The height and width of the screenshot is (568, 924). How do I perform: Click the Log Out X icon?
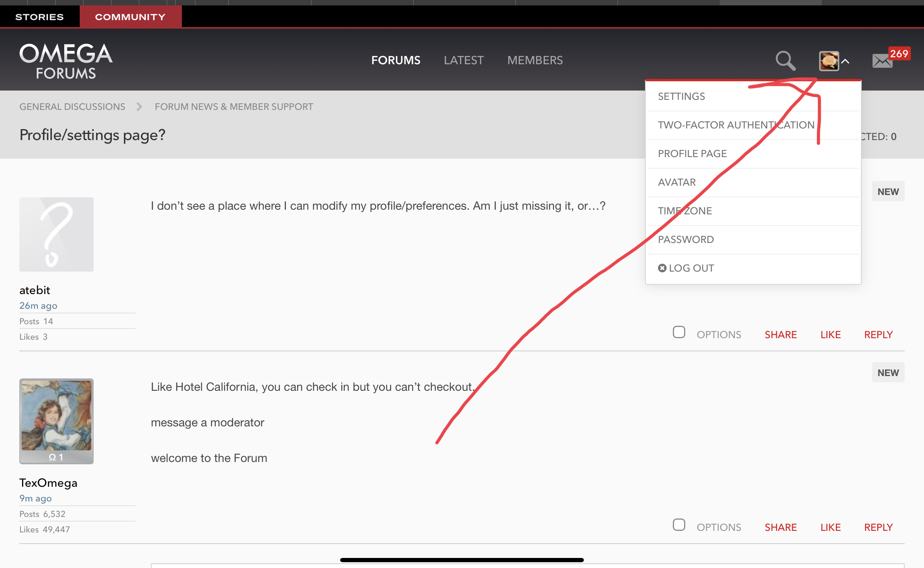click(662, 268)
